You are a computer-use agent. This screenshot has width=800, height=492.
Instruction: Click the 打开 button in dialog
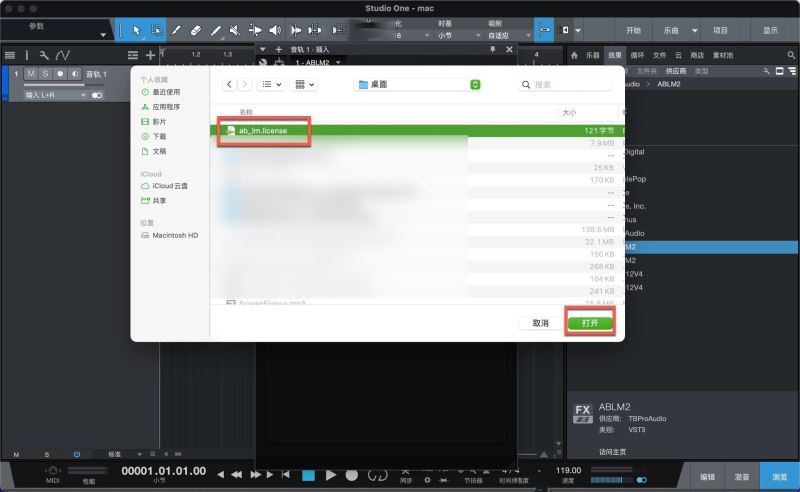click(590, 323)
